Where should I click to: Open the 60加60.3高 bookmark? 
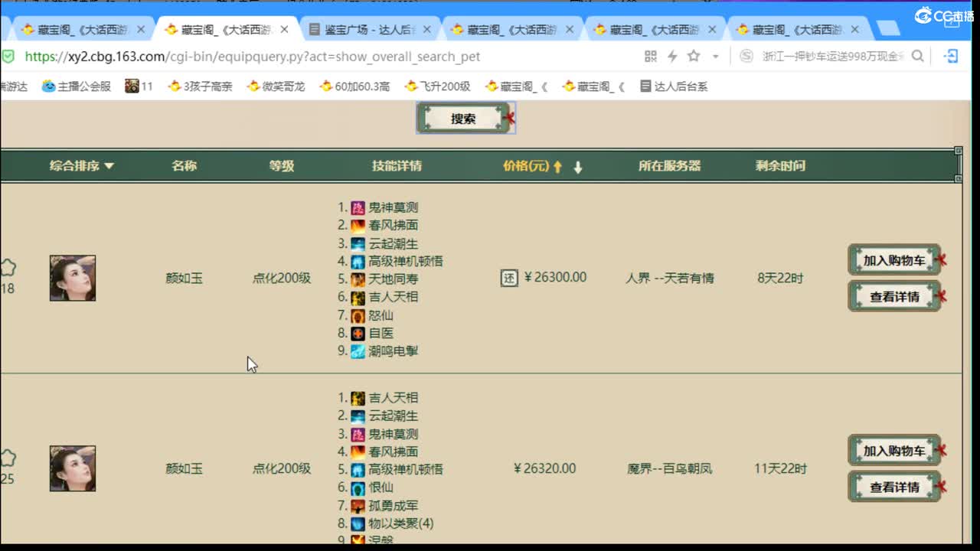[x=354, y=86]
